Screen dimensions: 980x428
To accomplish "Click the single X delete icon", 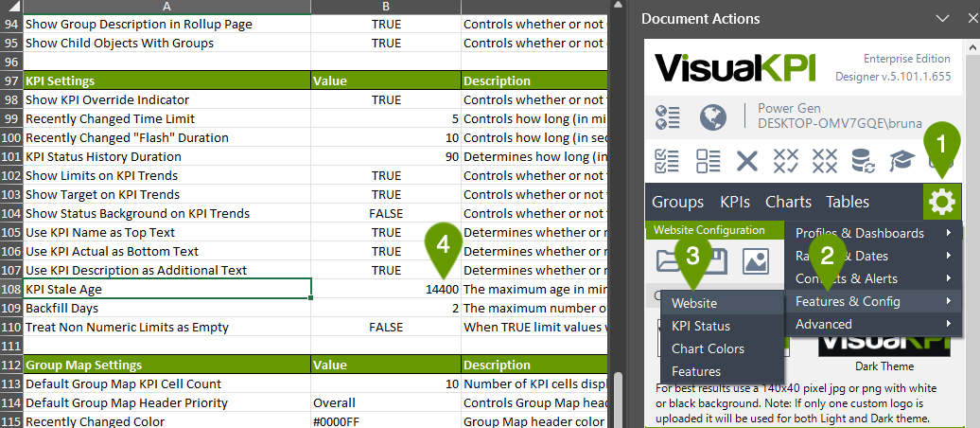I will (x=747, y=160).
